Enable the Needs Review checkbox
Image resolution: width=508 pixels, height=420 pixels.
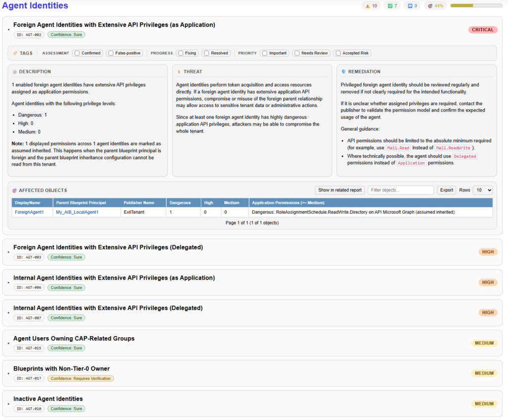tap(297, 53)
